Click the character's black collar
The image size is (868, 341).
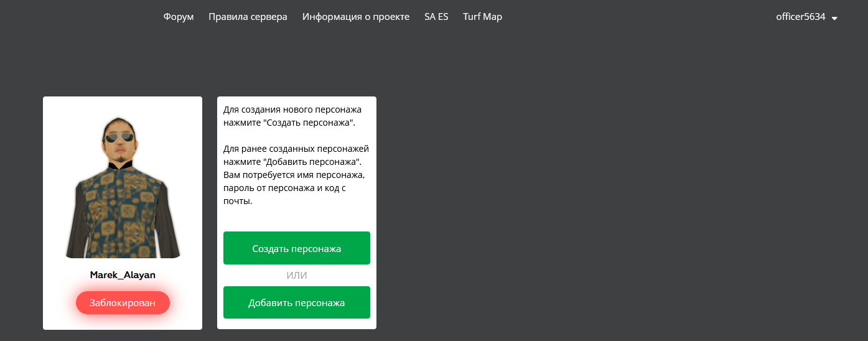coord(120,165)
